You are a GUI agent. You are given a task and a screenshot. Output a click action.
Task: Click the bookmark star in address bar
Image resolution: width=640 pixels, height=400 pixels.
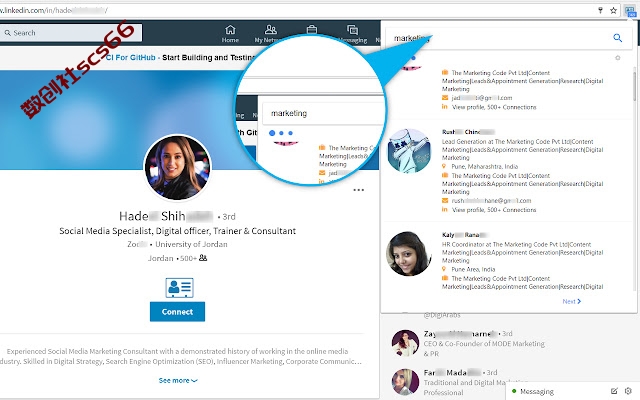613,11
